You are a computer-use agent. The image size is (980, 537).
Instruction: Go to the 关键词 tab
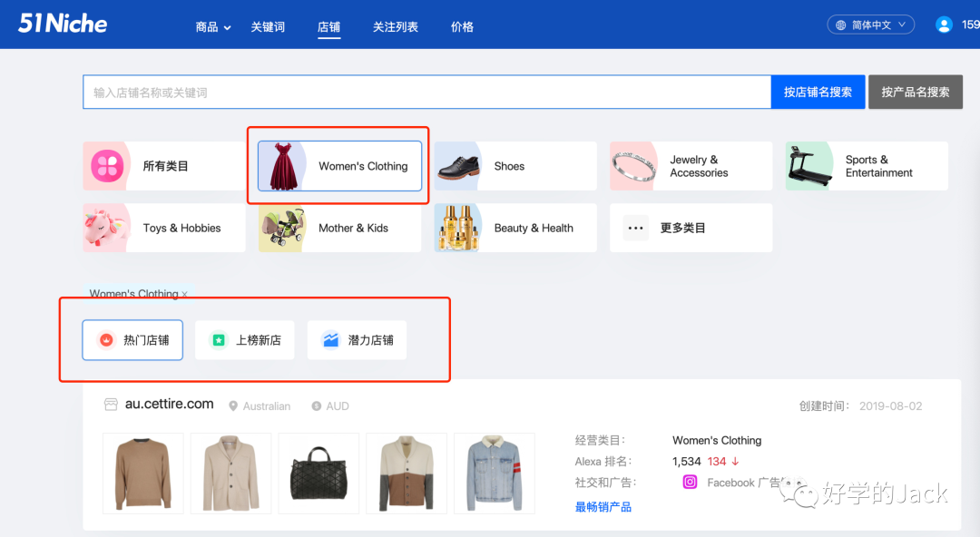click(x=268, y=27)
